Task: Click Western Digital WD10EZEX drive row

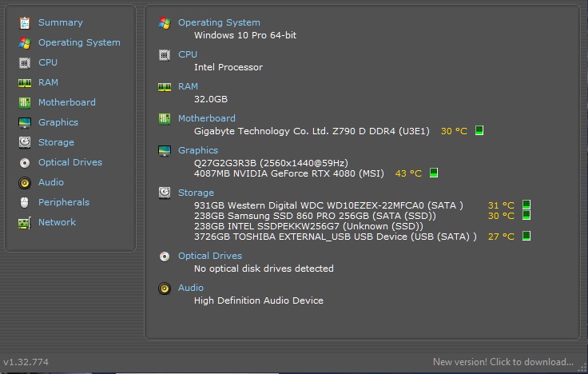Action: coord(328,205)
